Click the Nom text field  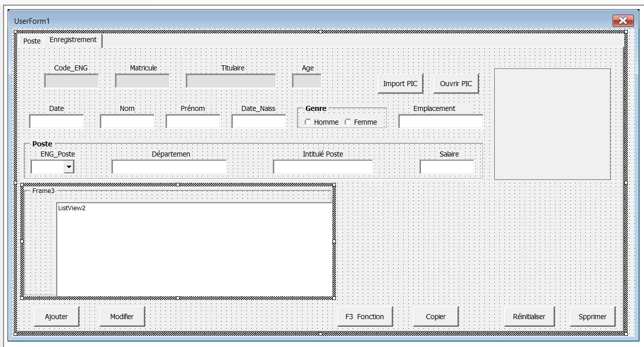coord(127,122)
